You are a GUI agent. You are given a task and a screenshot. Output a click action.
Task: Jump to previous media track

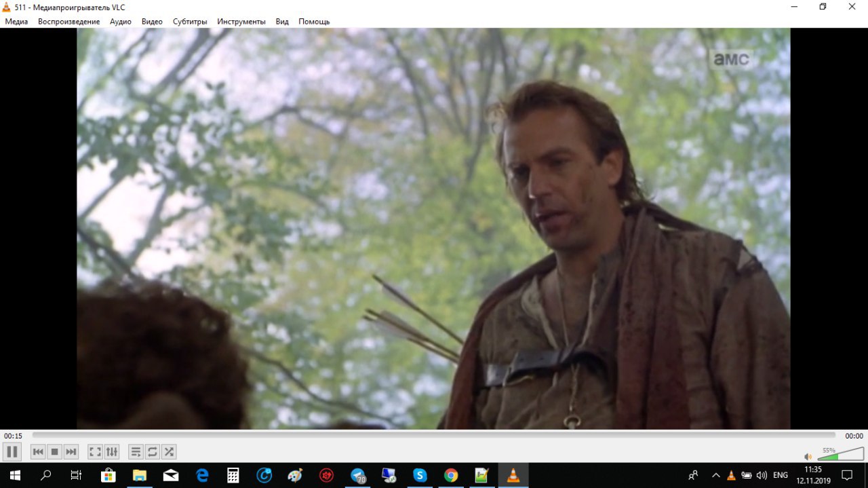coord(38,451)
